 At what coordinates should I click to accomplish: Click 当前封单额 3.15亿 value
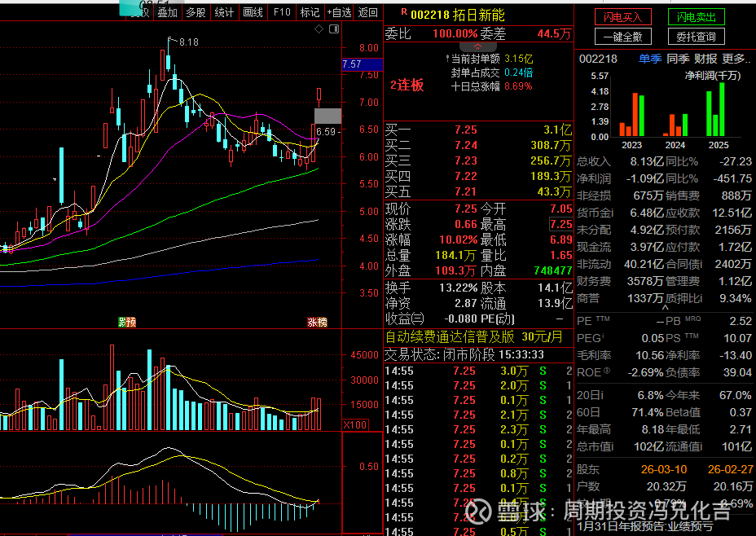click(x=519, y=59)
